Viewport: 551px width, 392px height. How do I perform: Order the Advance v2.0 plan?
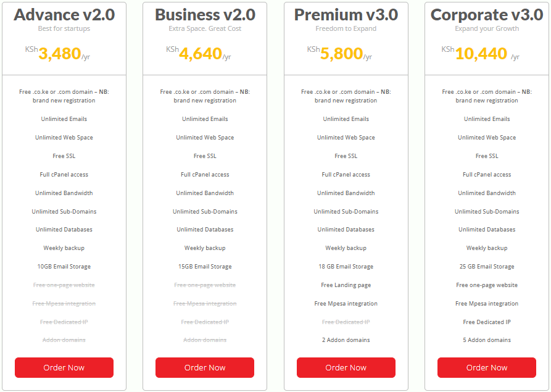tap(64, 367)
